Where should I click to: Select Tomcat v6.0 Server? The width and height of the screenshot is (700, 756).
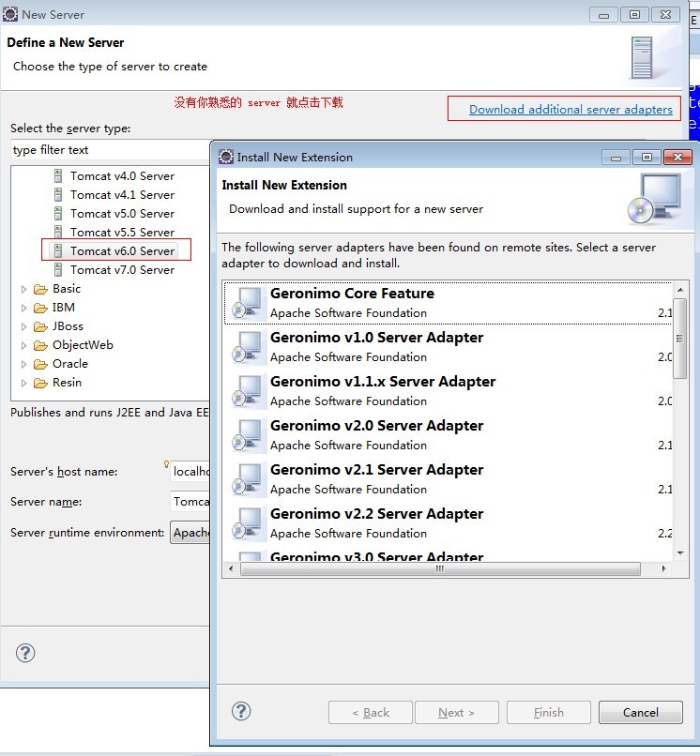[122, 251]
